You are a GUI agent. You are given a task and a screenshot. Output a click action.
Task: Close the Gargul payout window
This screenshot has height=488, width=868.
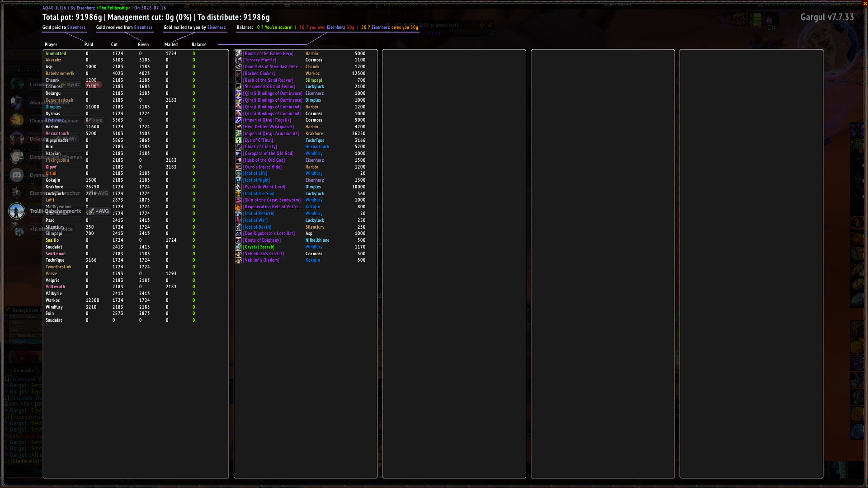(865, 4)
